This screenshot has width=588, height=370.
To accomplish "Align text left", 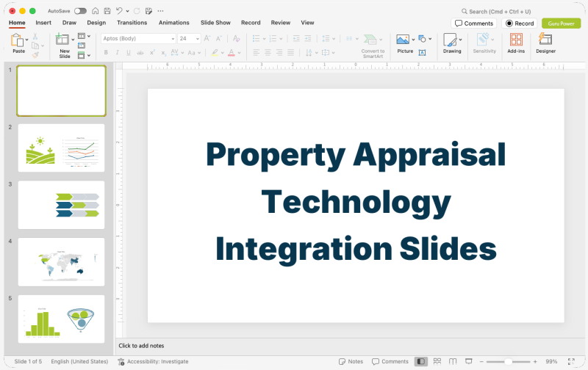I will coord(256,52).
